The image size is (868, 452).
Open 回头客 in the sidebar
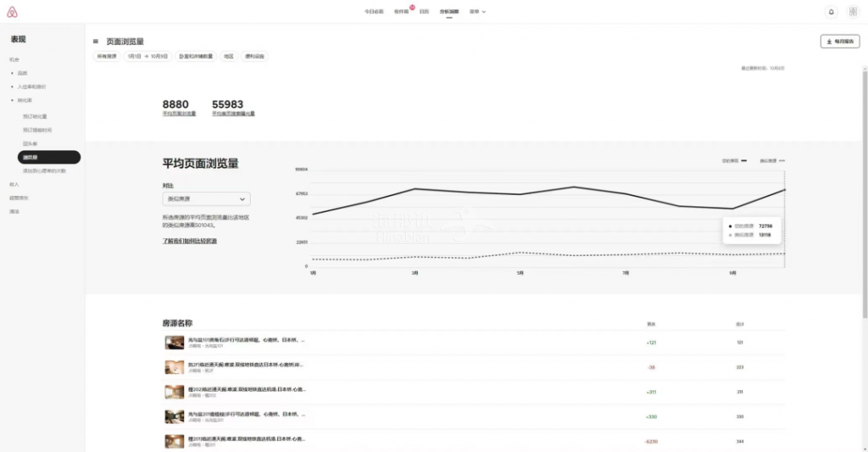(x=30, y=143)
